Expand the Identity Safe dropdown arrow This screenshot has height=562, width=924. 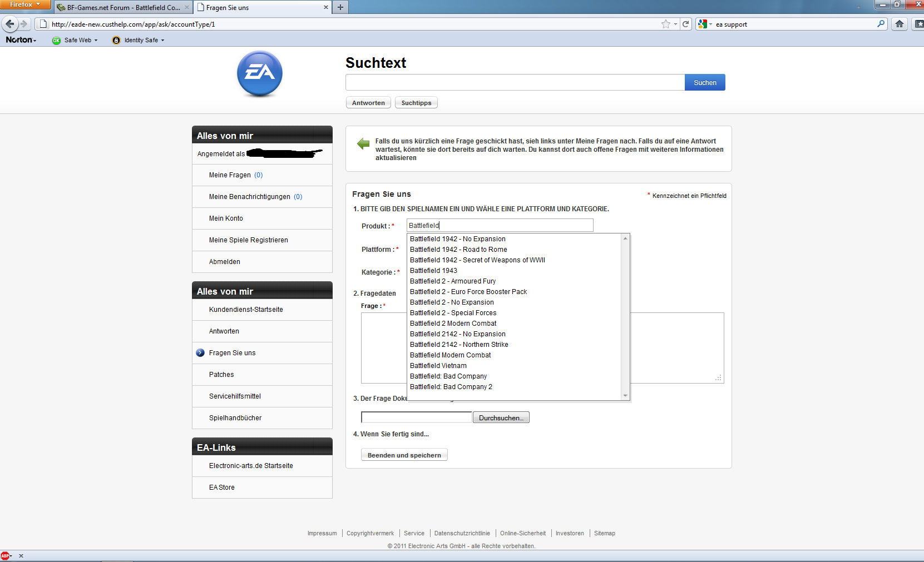click(x=162, y=40)
